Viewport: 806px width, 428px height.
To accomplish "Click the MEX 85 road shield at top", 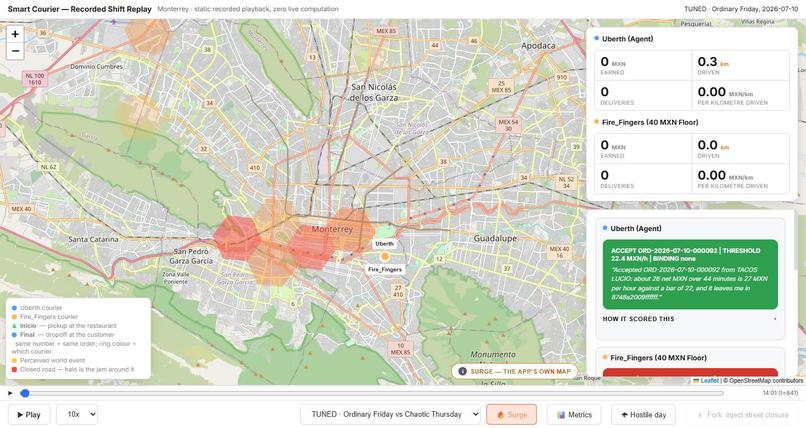I will (386, 31).
